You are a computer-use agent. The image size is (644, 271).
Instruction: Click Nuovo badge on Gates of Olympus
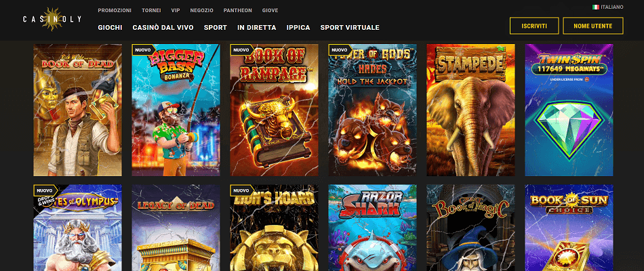[44, 190]
